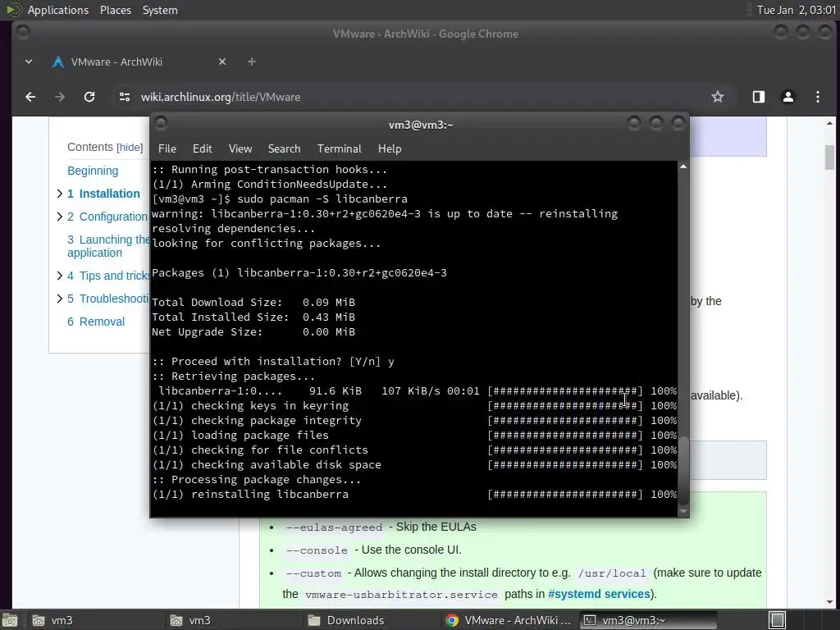Viewport: 840px width, 630px height.
Task: Click the --custom option text
Action: tap(313, 573)
